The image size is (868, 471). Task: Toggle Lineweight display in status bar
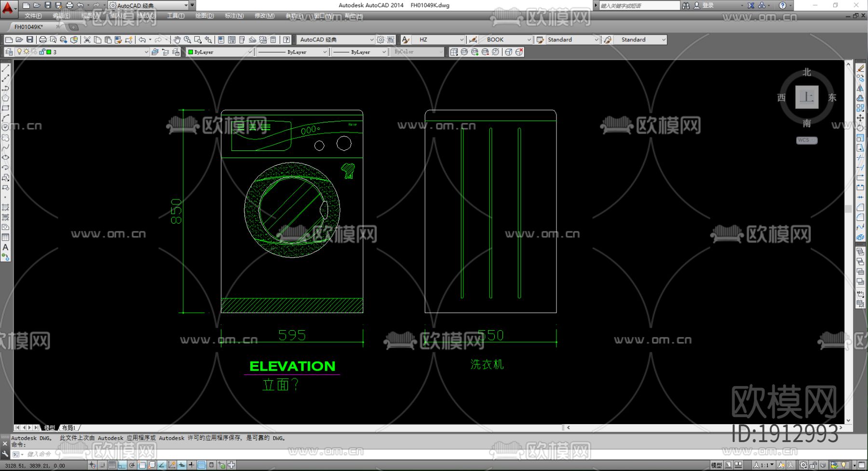point(191,465)
